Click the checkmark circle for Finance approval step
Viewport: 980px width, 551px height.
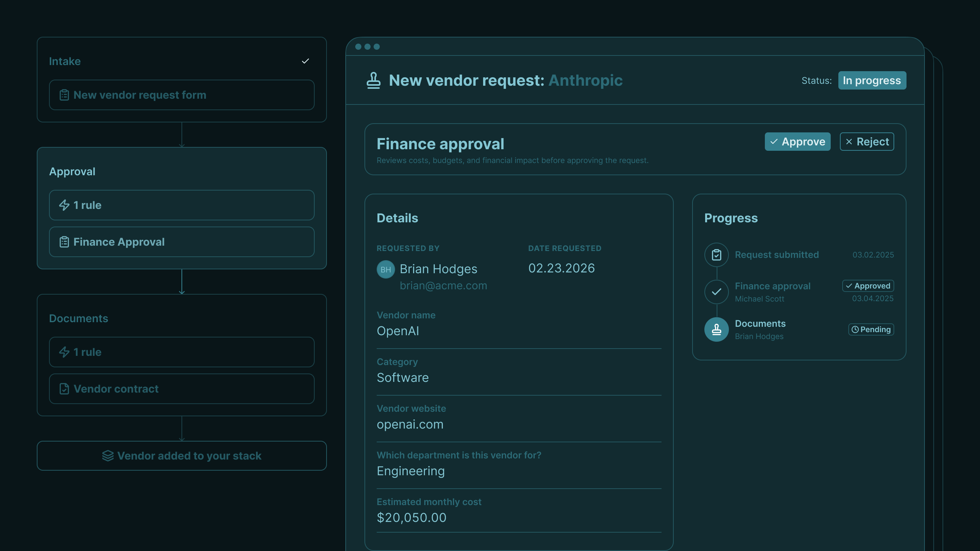[716, 292]
